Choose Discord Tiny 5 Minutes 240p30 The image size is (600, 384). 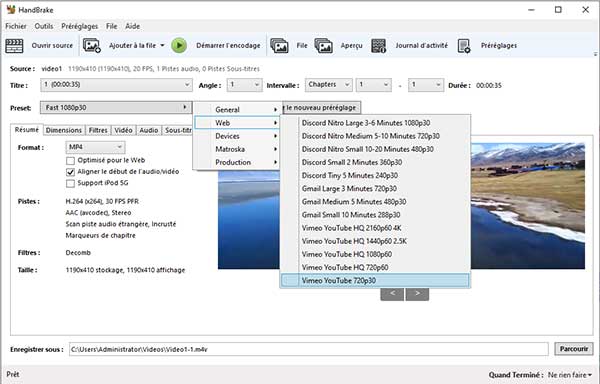(x=375, y=176)
